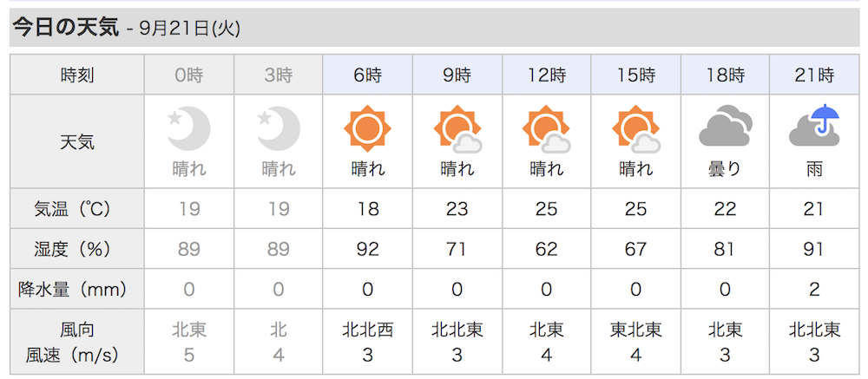Click the 風向 風速 row label
The width and height of the screenshot is (868, 379).
(x=77, y=342)
